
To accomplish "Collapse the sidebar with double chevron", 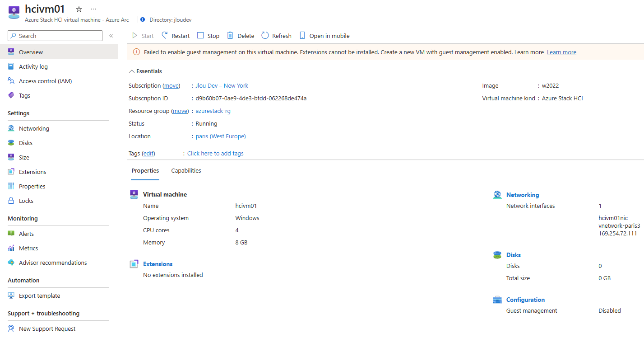I will (111, 36).
